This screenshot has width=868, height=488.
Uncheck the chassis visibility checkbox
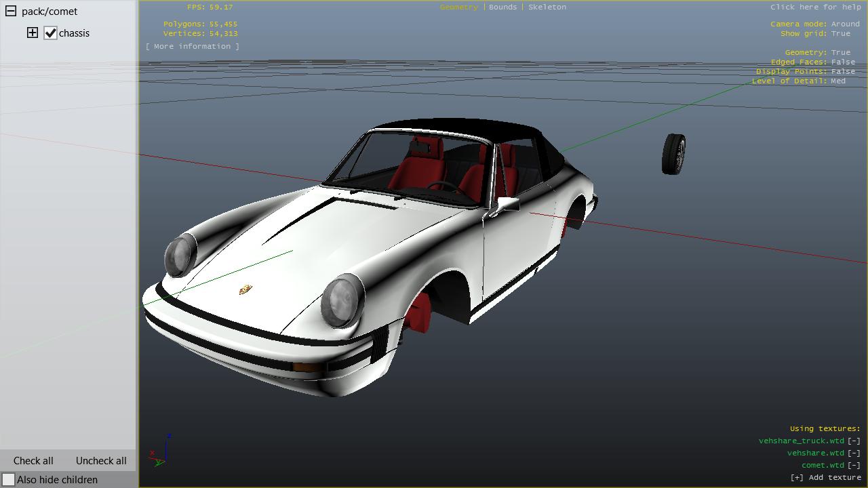coord(50,33)
